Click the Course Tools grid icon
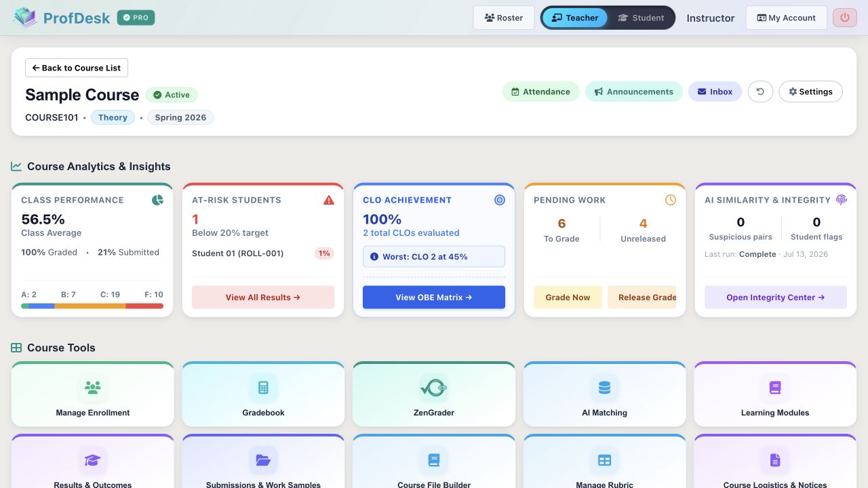The width and height of the screenshot is (868, 488). (x=16, y=348)
